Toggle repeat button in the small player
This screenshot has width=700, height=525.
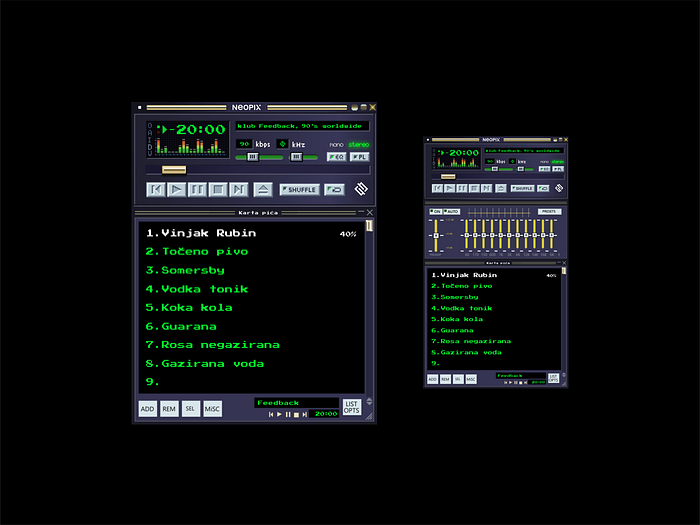pos(543,188)
